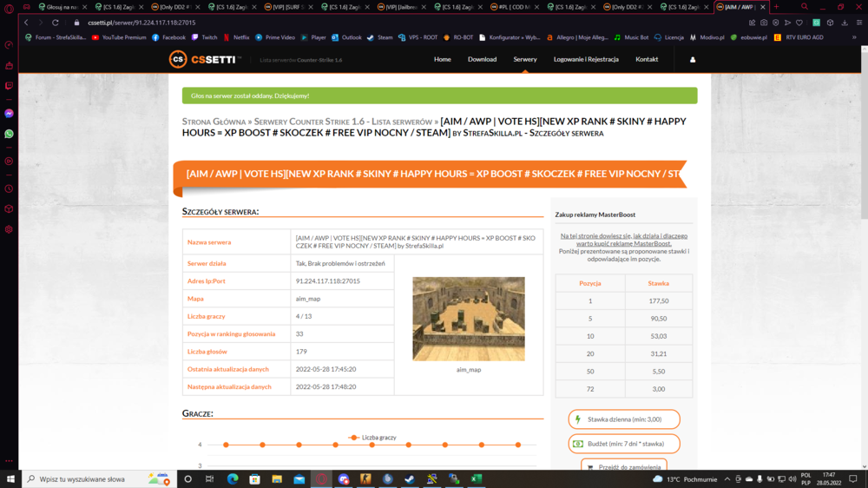
Task: Open the Netflix bookmark
Action: click(x=236, y=37)
